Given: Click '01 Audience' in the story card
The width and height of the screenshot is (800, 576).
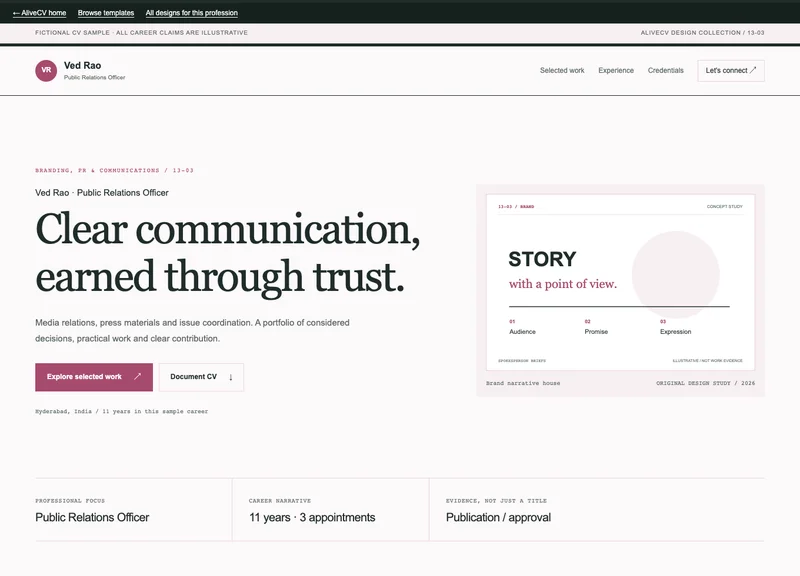Looking at the screenshot, I should click(x=522, y=327).
